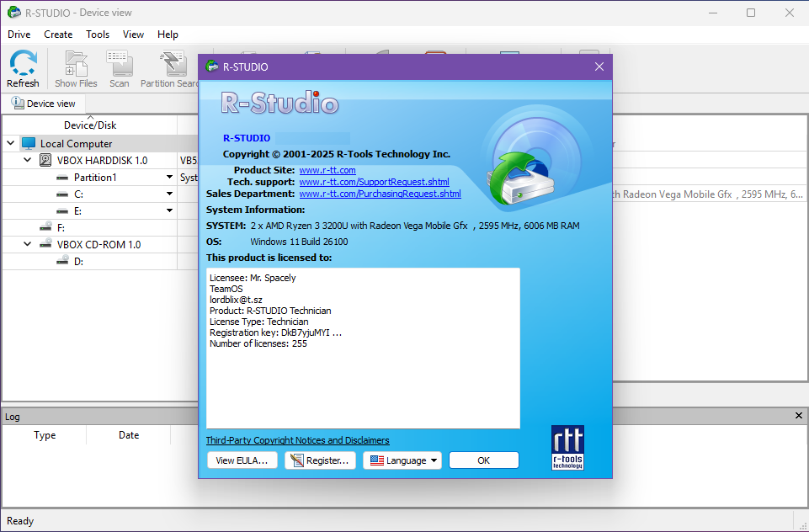
Task: Close the R-STUDIO about dialog
Action: click(599, 66)
